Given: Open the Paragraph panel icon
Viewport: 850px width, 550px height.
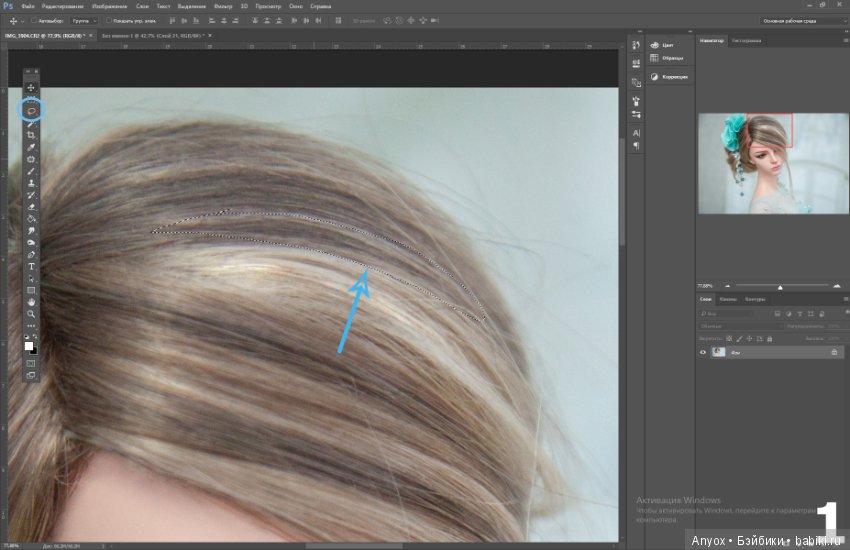Looking at the screenshot, I should (636, 145).
